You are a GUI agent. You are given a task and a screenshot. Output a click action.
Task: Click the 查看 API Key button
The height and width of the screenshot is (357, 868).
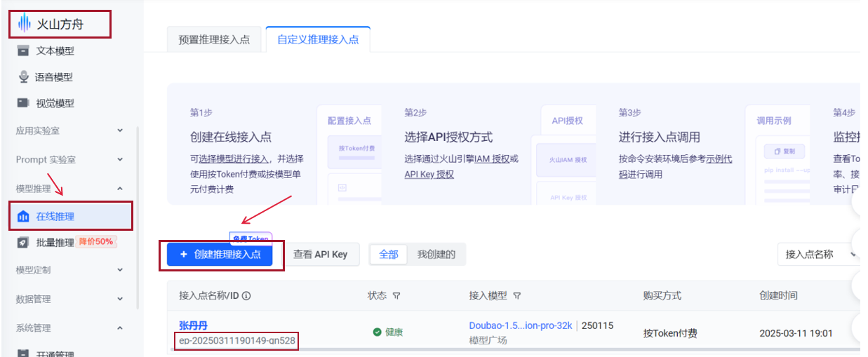pyautogui.click(x=320, y=254)
